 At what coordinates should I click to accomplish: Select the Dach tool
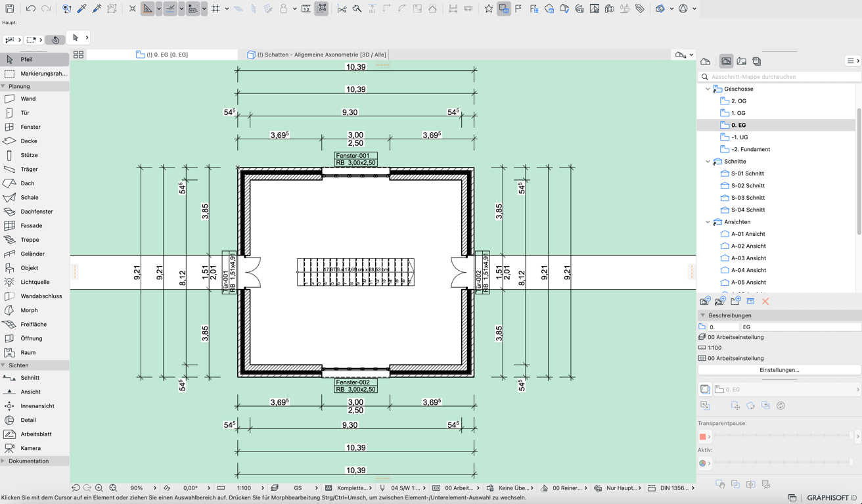tap(34, 183)
